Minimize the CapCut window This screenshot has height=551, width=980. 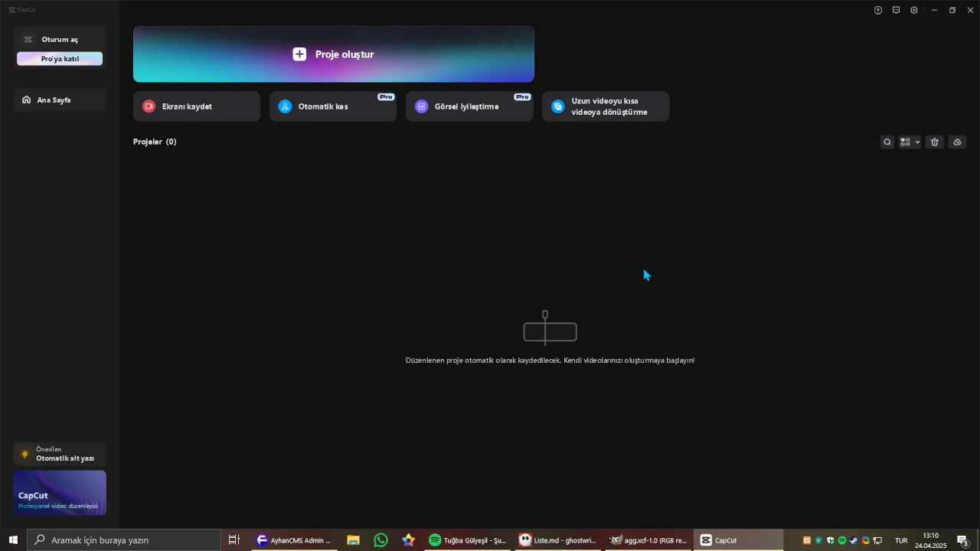click(934, 10)
